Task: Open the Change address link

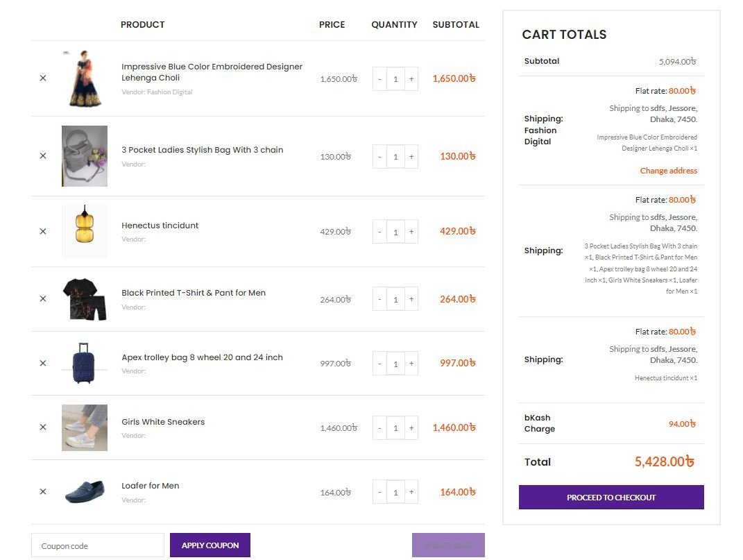Action: pyautogui.click(x=668, y=170)
